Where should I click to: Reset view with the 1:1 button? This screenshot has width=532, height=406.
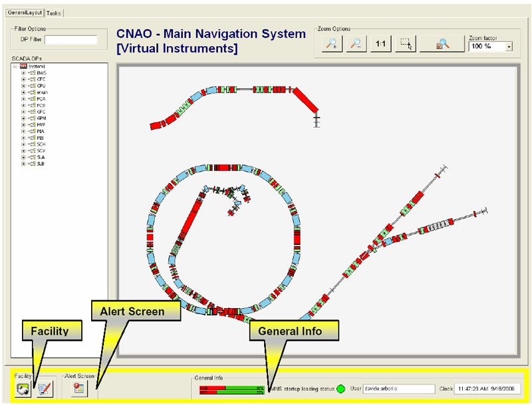pyautogui.click(x=381, y=45)
